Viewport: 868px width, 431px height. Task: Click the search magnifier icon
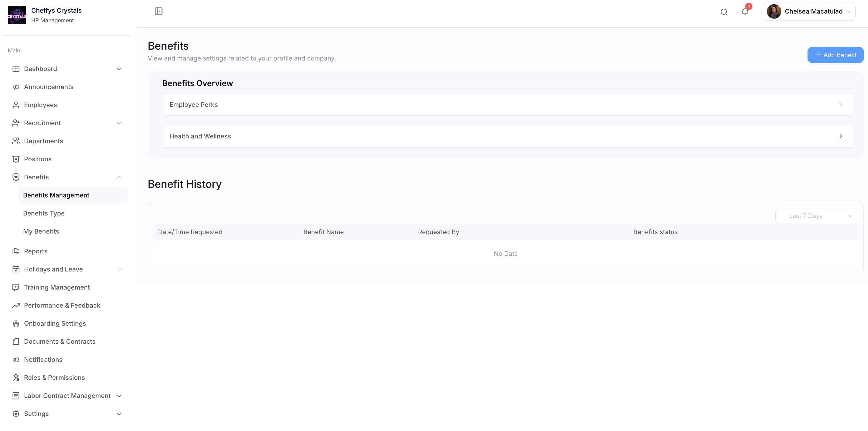tap(724, 12)
